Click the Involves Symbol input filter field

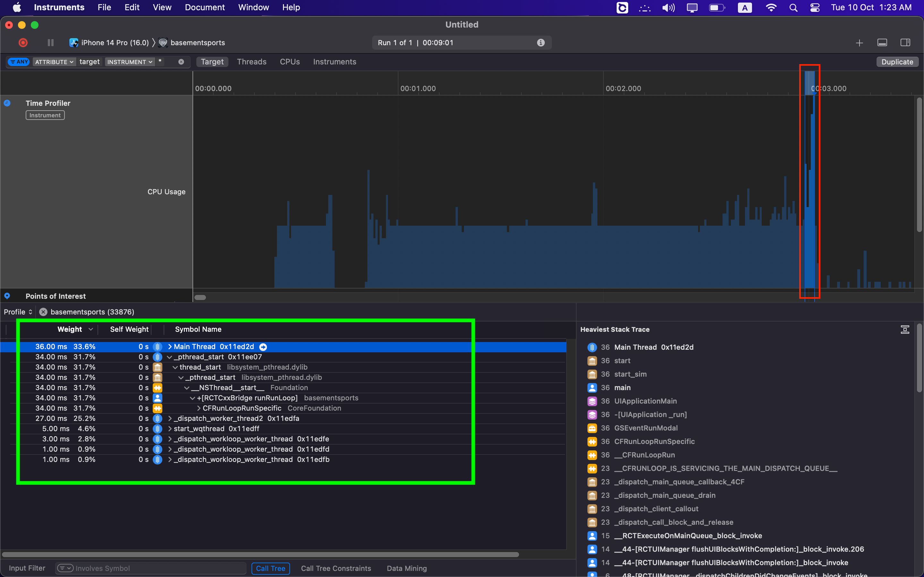[x=150, y=568]
